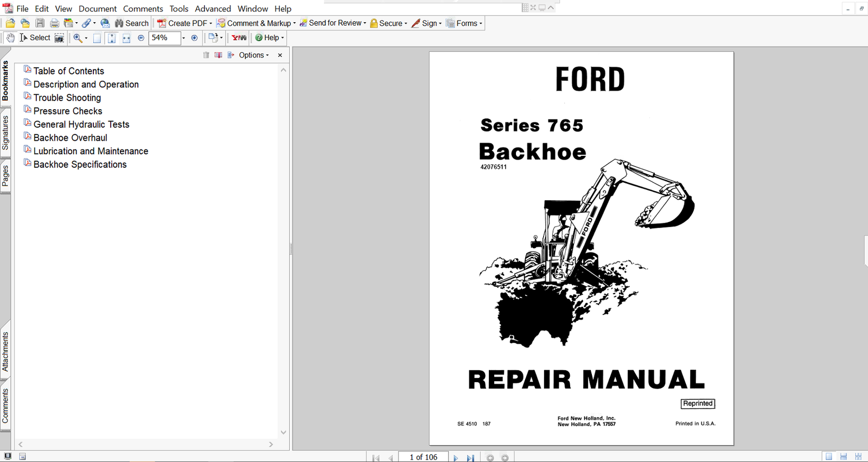The width and height of the screenshot is (868, 462).
Task: Switch to single page layout view
Action: pyautogui.click(x=828, y=457)
